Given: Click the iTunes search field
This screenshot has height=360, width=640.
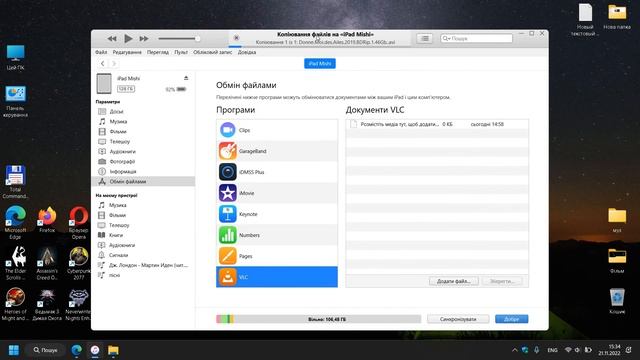Looking at the screenshot, I should pyautogui.click(x=476, y=38).
